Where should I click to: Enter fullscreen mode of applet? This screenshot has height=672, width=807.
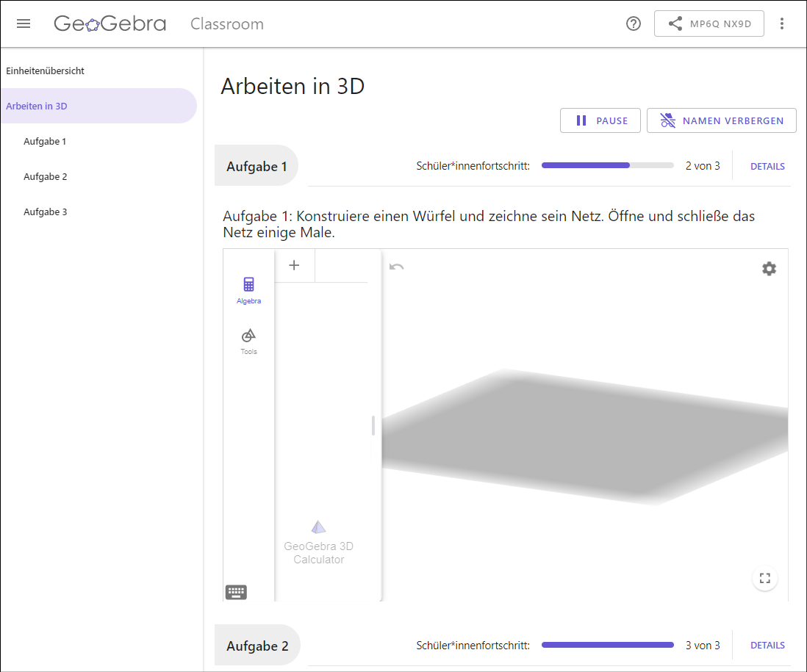pyautogui.click(x=765, y=579)
